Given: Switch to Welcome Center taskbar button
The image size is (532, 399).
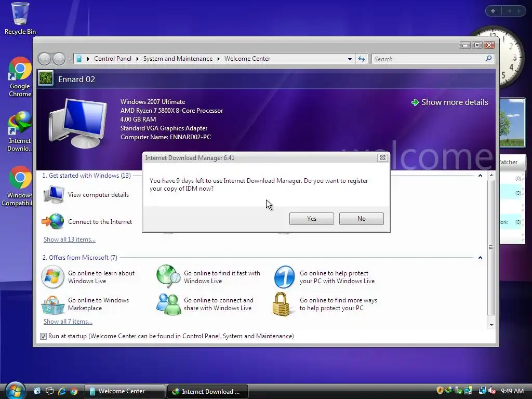Looking at the screenshot, I should coord(124,391).
